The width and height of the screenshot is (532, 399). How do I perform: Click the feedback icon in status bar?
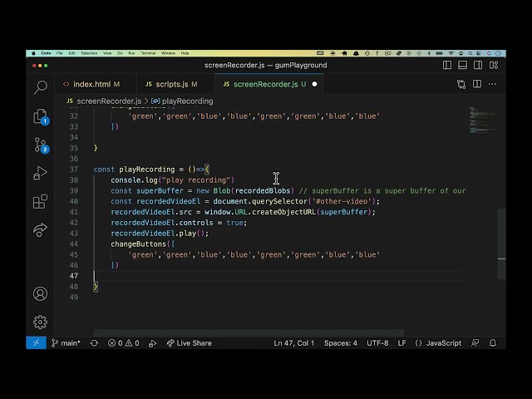pos(475,343)
